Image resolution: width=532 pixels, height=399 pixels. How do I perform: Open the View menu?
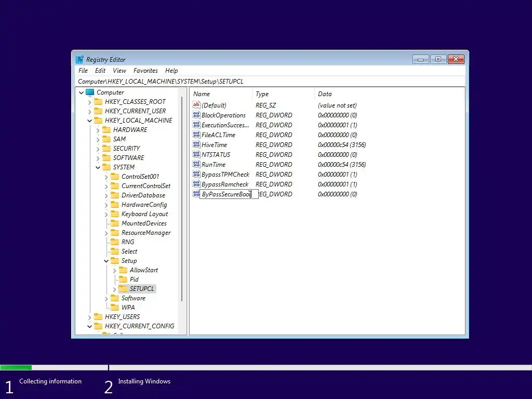[x=119, y=71]
